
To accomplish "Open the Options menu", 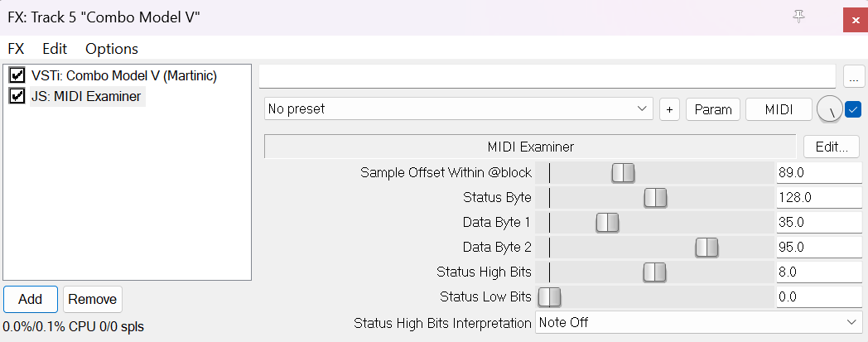I will pyautogui.click(x=112, y=48).
